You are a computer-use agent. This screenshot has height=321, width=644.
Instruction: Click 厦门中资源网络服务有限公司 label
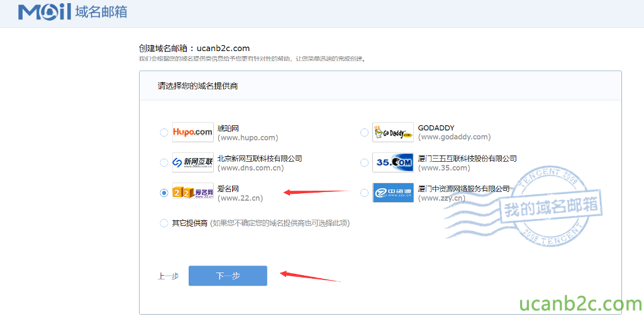[464, 189]
